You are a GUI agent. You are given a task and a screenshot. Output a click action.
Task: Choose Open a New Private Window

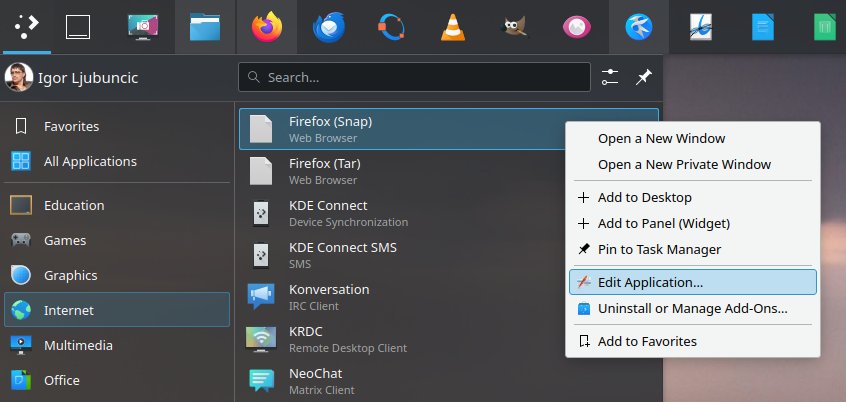coord(684,164)
